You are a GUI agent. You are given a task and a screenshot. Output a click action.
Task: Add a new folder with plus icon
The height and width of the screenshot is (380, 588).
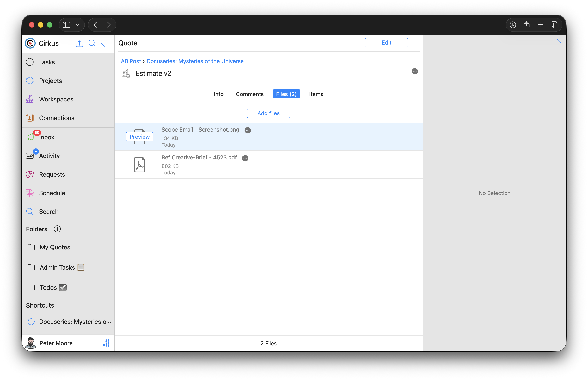click(57, 229)
